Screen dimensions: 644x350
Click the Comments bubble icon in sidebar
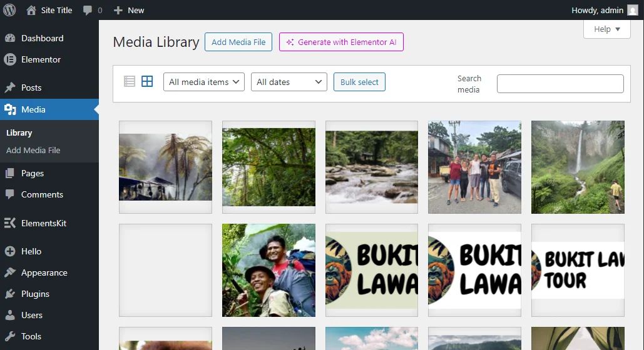click(x=10, y=194)
